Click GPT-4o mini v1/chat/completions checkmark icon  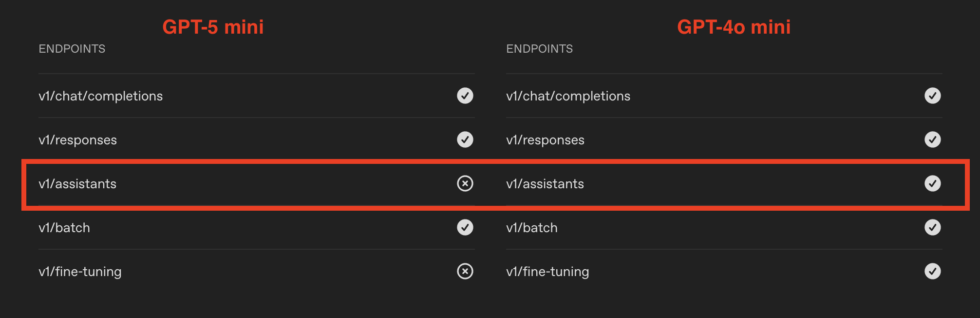point(933,96)
